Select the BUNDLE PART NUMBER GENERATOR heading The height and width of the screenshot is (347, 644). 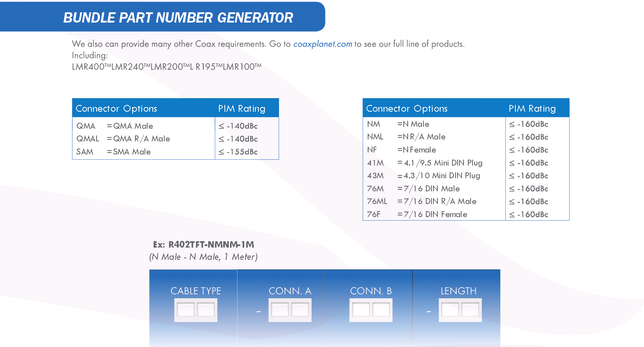click(x=178, y=17)
